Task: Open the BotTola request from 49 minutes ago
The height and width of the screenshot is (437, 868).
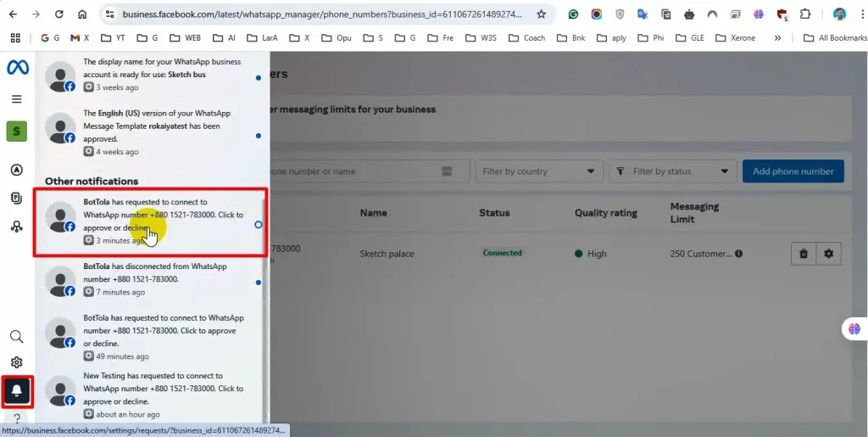Action: (153, 331)
